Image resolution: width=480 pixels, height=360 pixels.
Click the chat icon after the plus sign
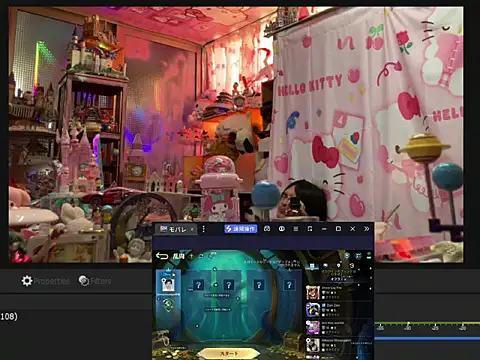(201, 256)
